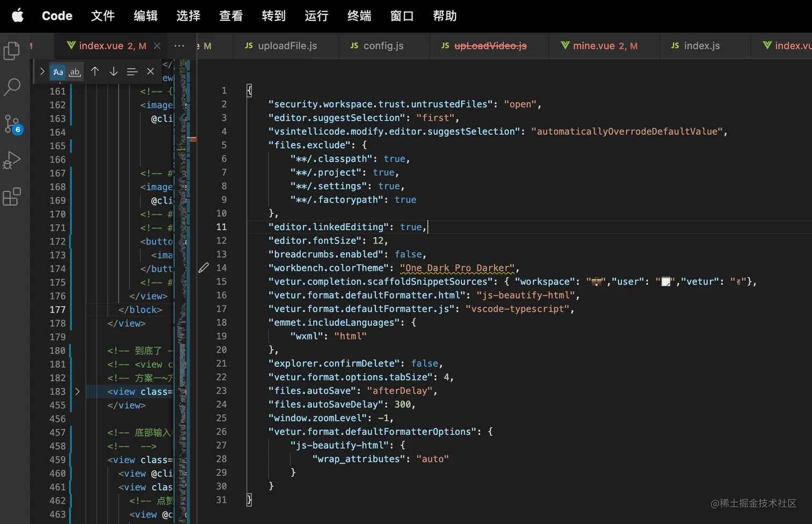The image size is (812, 524).
Task: Open more actions ellipsis for left editor
Action: click(x=179, y=46)
